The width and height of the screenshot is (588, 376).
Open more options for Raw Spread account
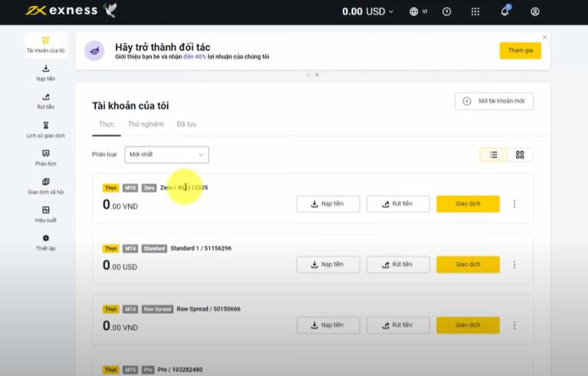point(514,325)
